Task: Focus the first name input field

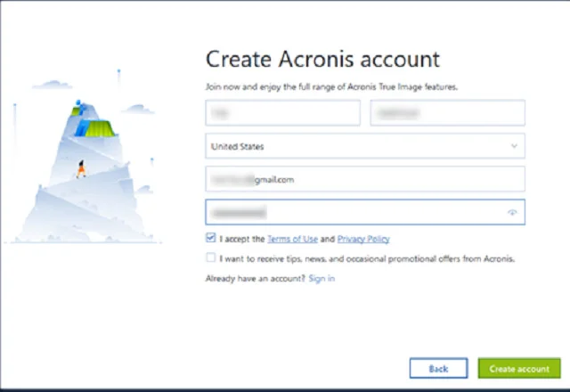Action: tap(282, 113)
